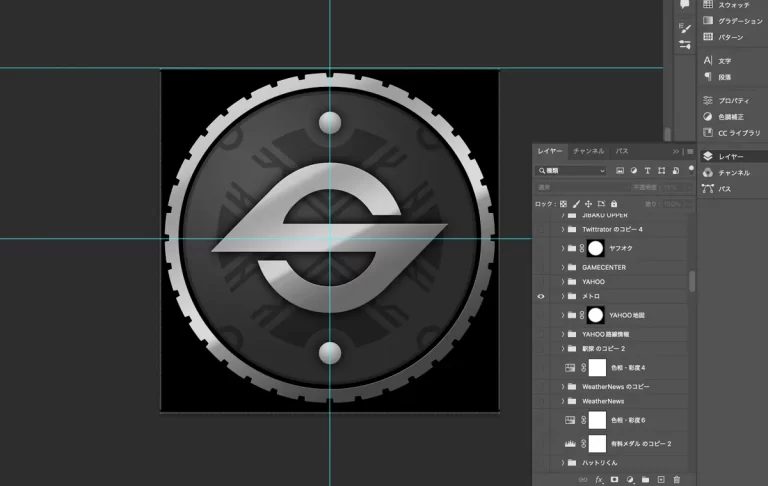Open the CC ライブラリ panel
768x486 pixels.
click(737, 132)
